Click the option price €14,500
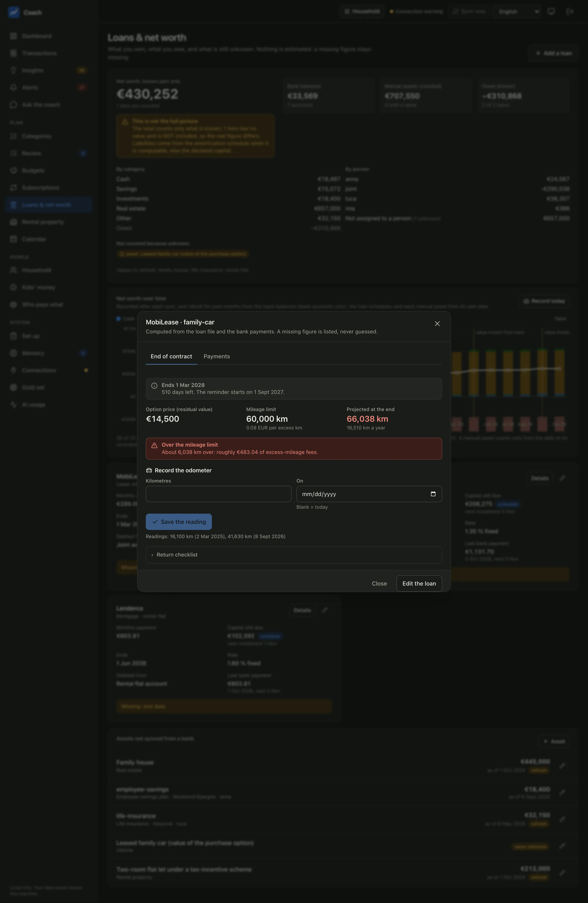This screenshot has width=588, height=903. pos(162,419)
